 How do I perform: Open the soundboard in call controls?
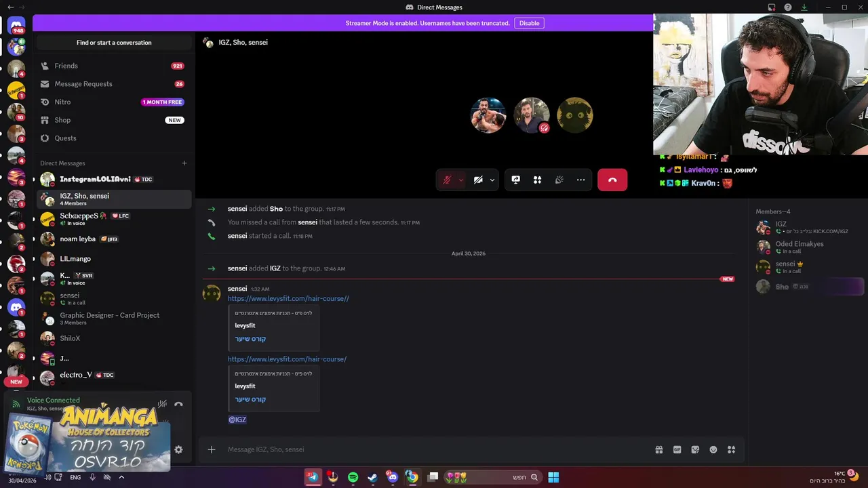tap(559, 180)
